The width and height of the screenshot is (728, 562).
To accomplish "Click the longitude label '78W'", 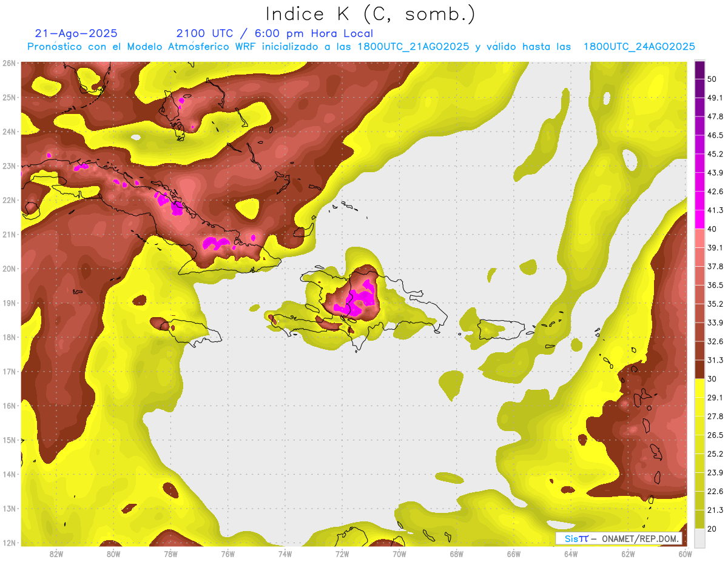I will click(x=170, y=554).
